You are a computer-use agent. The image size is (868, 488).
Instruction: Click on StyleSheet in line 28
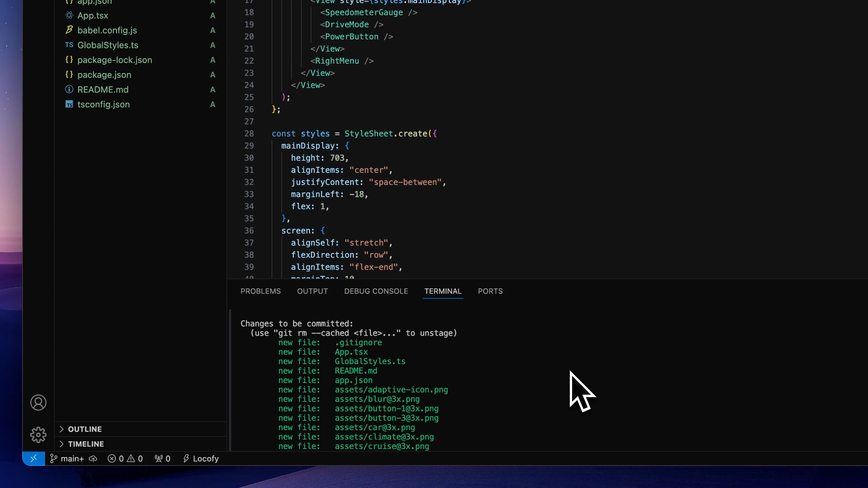tap(369, 134)
